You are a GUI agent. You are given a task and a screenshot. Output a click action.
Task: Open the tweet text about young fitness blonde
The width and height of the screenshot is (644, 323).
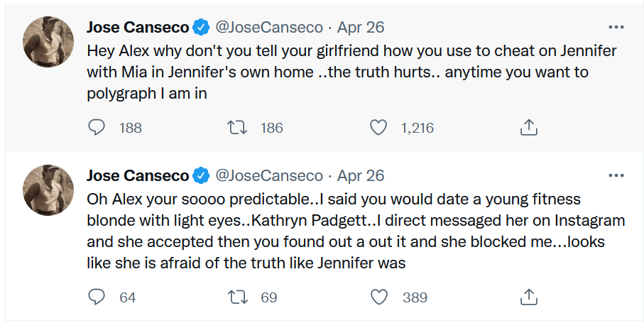point(356,231)
